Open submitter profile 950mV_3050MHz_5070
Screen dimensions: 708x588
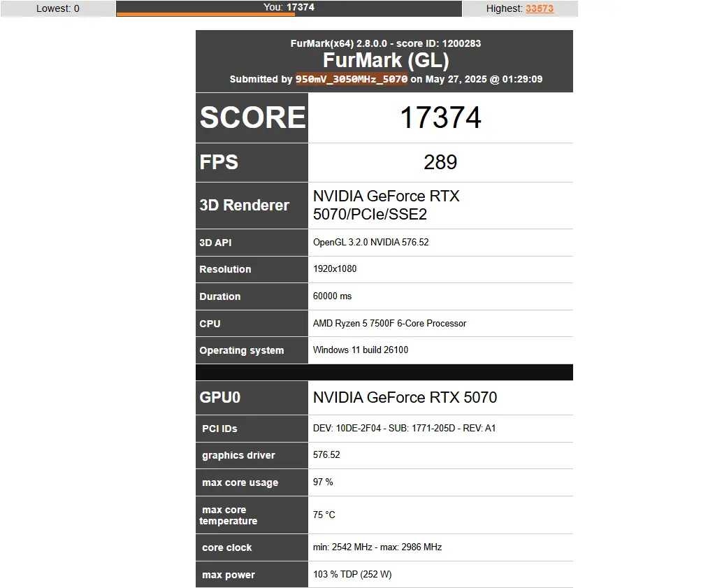click(352, 79)
